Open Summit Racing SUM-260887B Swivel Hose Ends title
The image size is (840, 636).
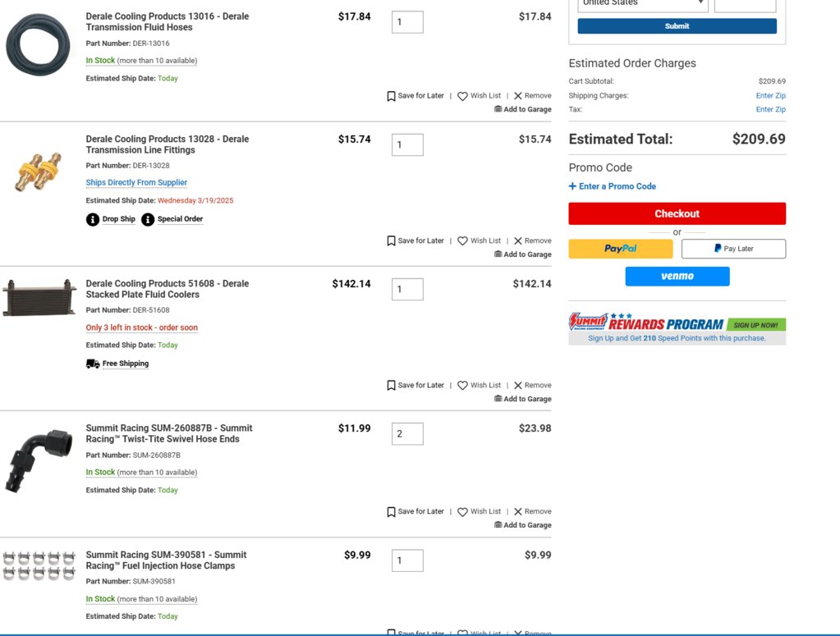pos(169,433)
